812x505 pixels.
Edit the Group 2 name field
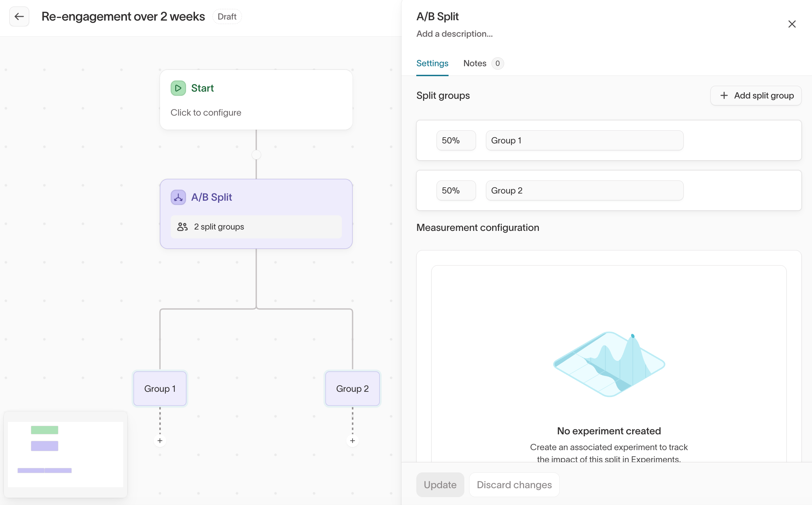click(584, 190)
